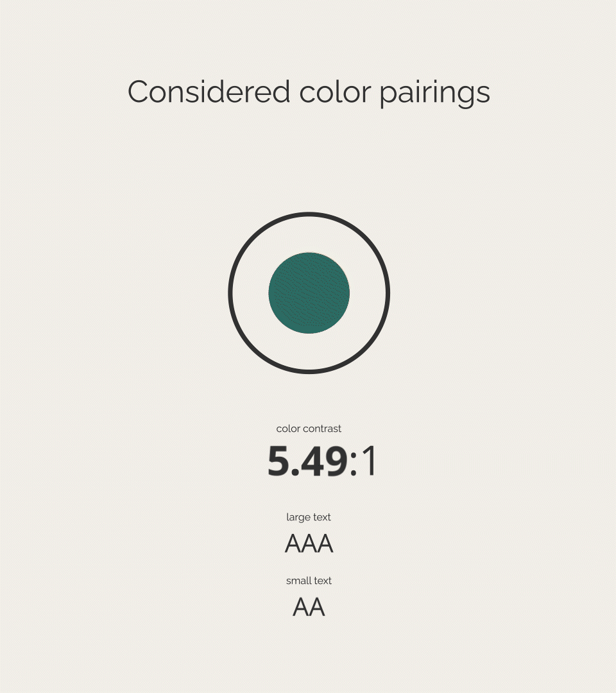This screenshot has height=693, width=616.
Task: Click the "small text" label
Action: [309, 581]
